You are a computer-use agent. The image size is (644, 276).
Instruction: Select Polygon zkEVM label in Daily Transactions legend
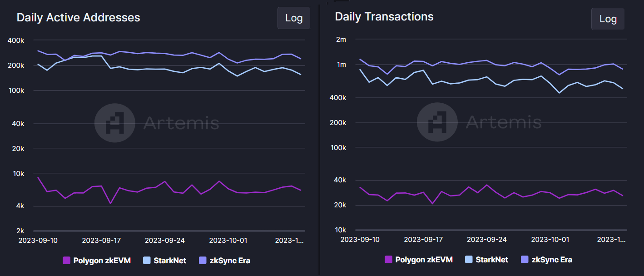424,260
